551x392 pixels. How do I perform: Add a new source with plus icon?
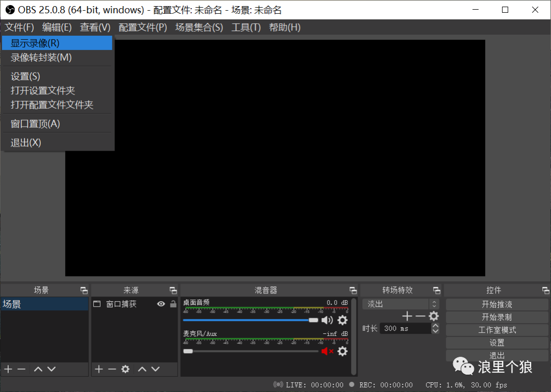pyautogui.click(x=99, y=369)
